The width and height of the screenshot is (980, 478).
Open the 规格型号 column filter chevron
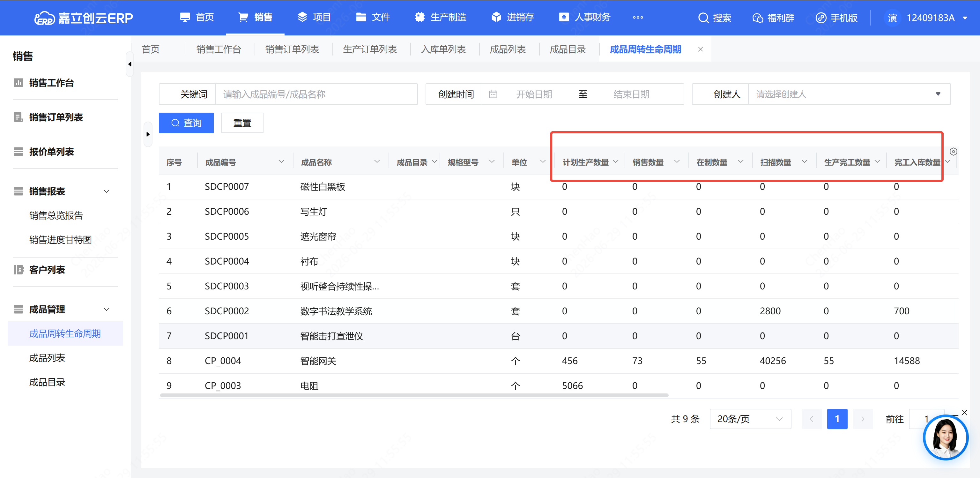pos(492,161)
